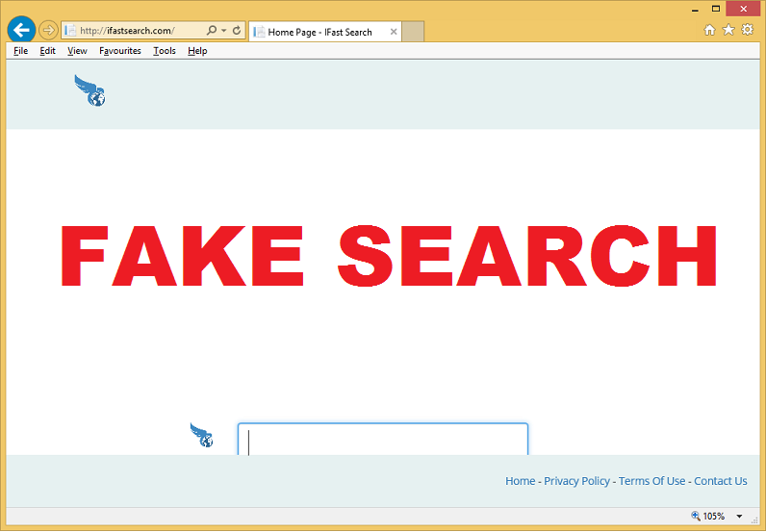Switch to Home Page - IFast Search tab
Screen dimensions: 766x532
(x=325, y=33)
